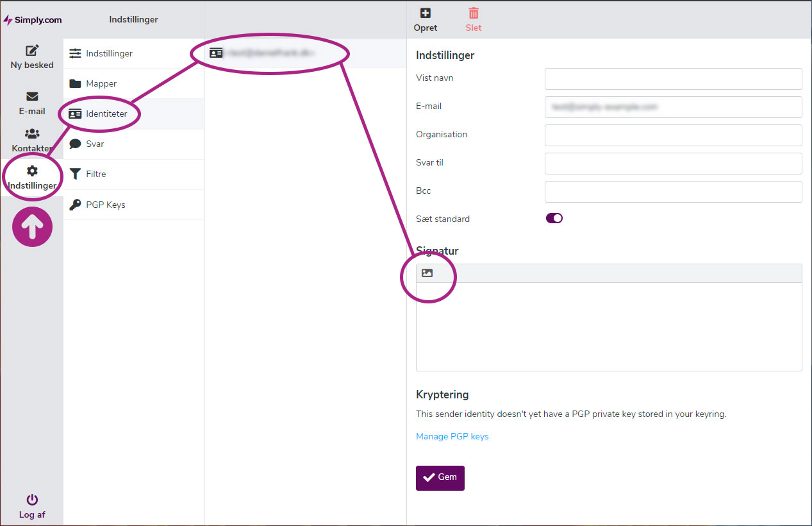Open Mapper in settings list
The height and width of the screenshot is (526, 812).
pos(101,83)
